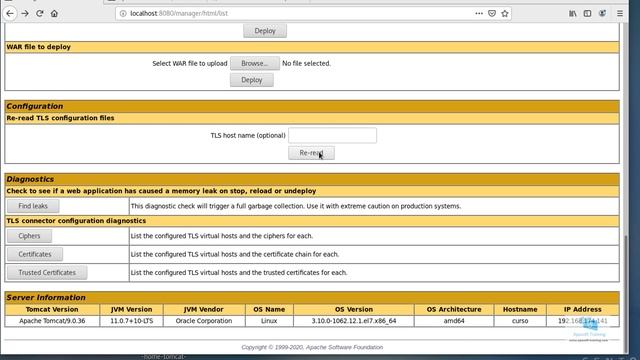The width and height of the screenshot is (640, 360).
Task: Open the Firefox hamburger menu
Action: [620, 13]
